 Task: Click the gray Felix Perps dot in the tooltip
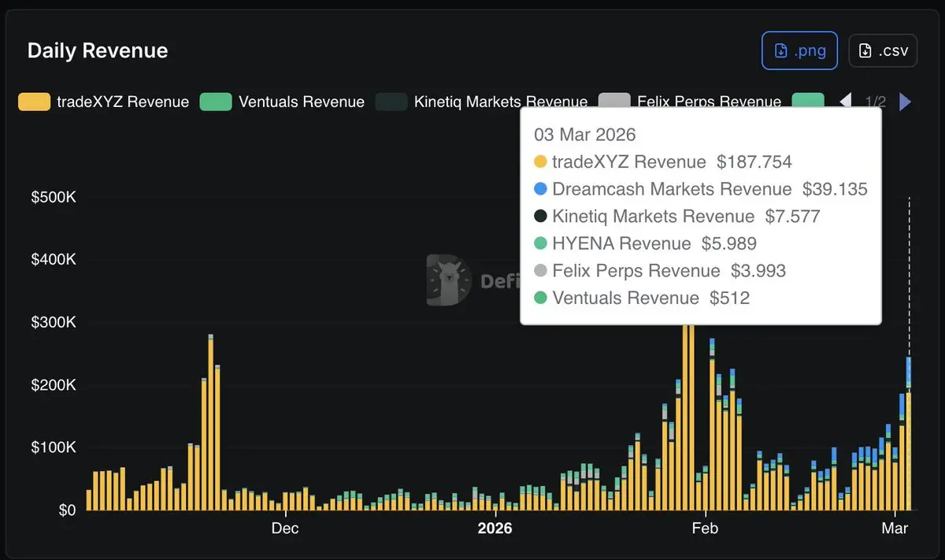coord(540,271)
